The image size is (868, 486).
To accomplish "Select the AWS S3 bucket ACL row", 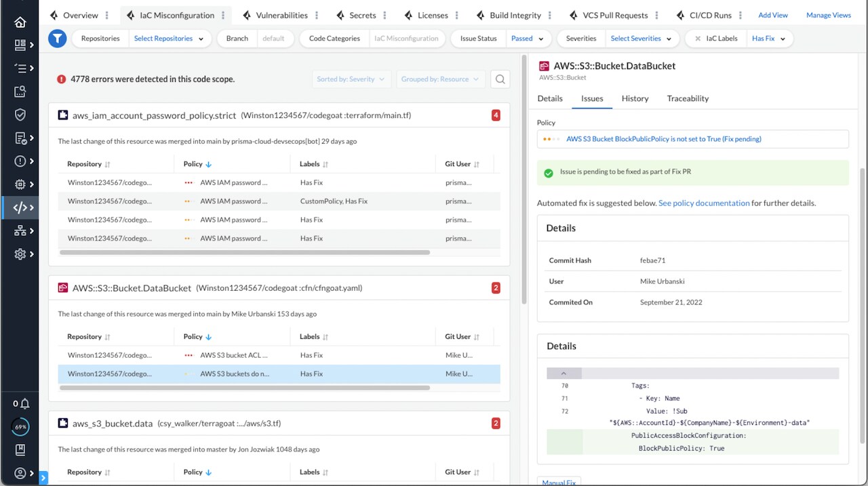I will [233, 355].
